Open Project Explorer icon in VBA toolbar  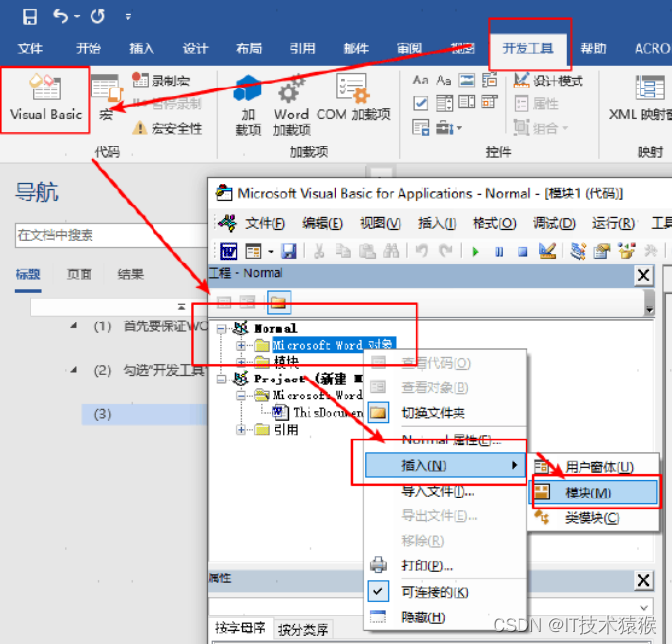coord(579,251)
